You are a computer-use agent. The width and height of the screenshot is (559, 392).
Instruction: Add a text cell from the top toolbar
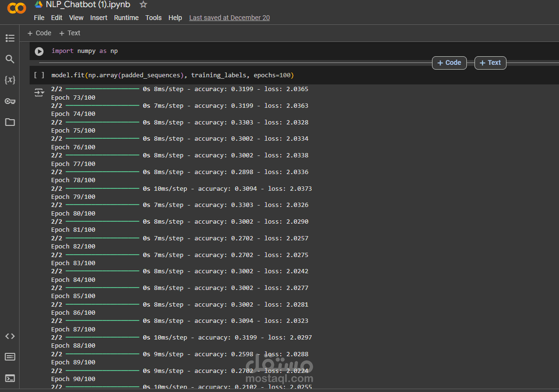[70, 33]
